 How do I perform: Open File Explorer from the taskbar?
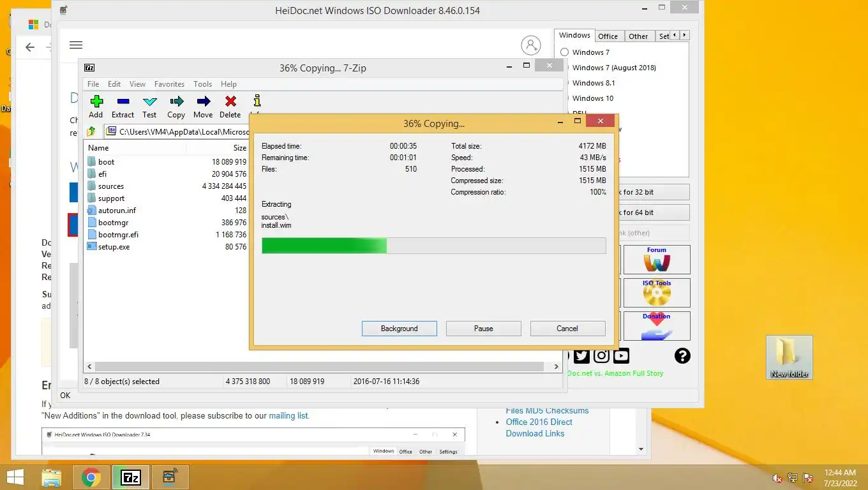[51, 477]
